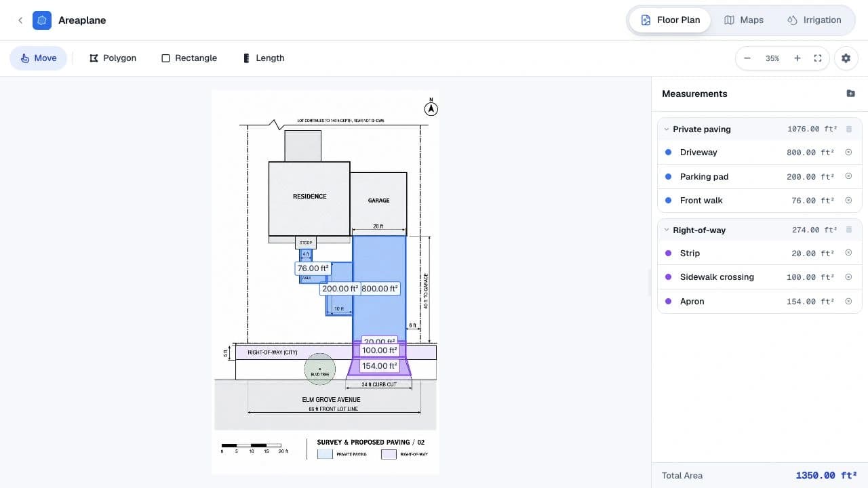Screen dimensions: 868x488
Task: Remove the Driveway measurement
Action: point(848,152)
